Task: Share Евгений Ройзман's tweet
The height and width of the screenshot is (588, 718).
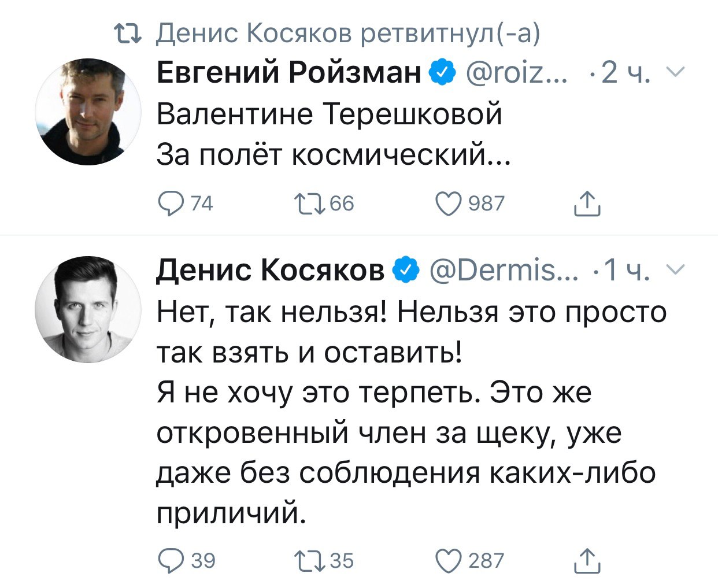Action: [x=587, y=204]
